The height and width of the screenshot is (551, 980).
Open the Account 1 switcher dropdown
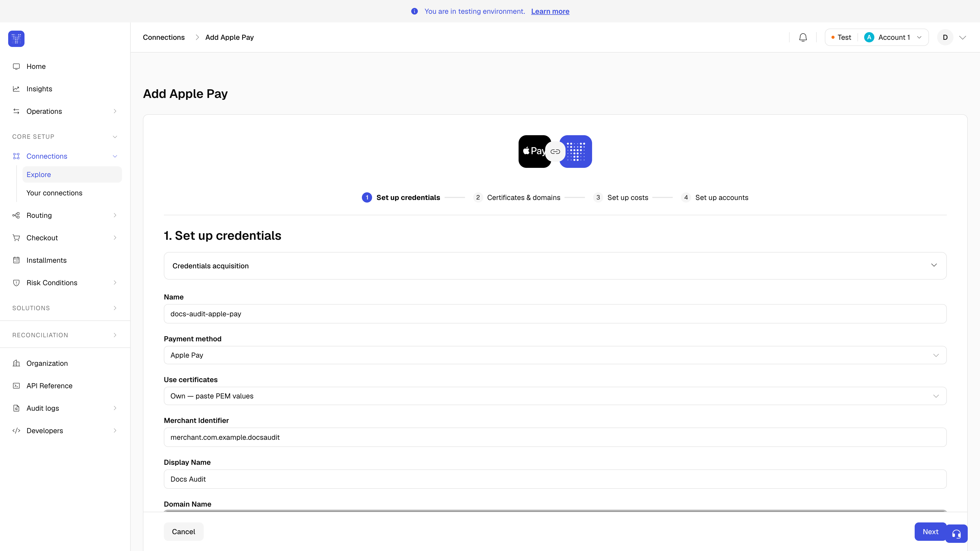coord(893,37)
